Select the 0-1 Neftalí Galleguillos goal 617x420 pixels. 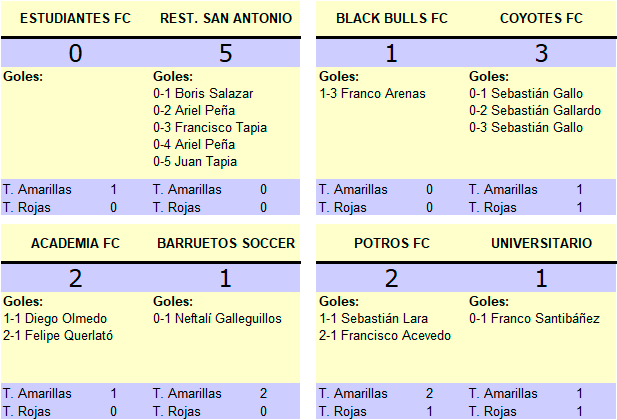pos(217,318)
